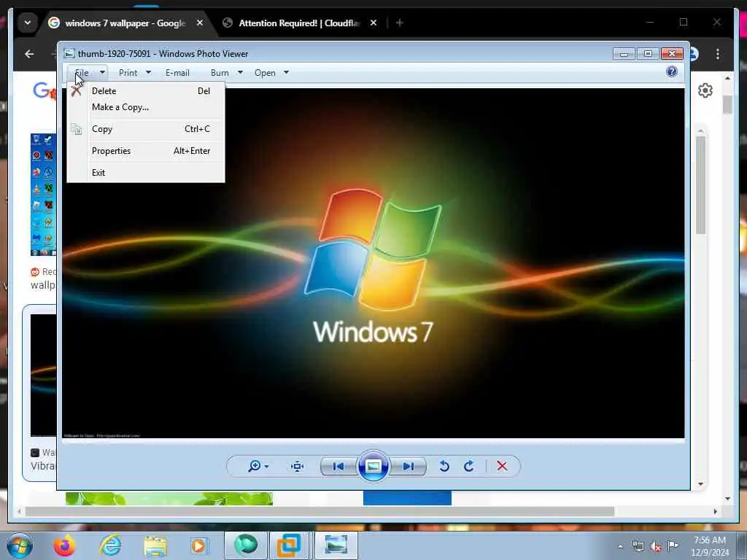
Task: Go to previous photo
Action: pos(338,466)
